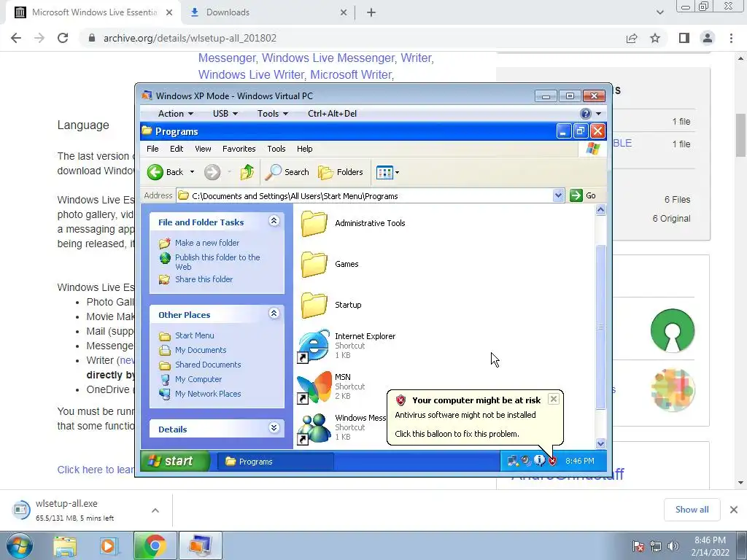Select the Windows Messenger shortcut icon
This screenshot has height=560, width=747.
tap(314, 427)
